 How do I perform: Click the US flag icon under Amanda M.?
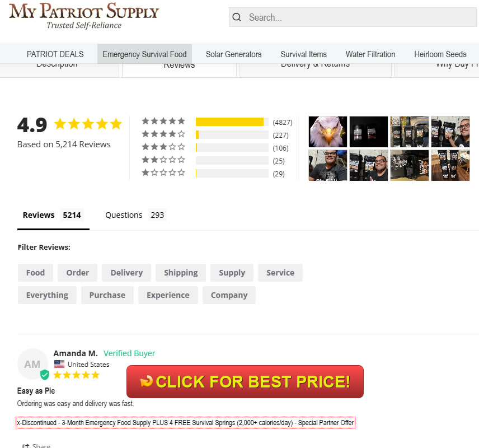point(59,364)
